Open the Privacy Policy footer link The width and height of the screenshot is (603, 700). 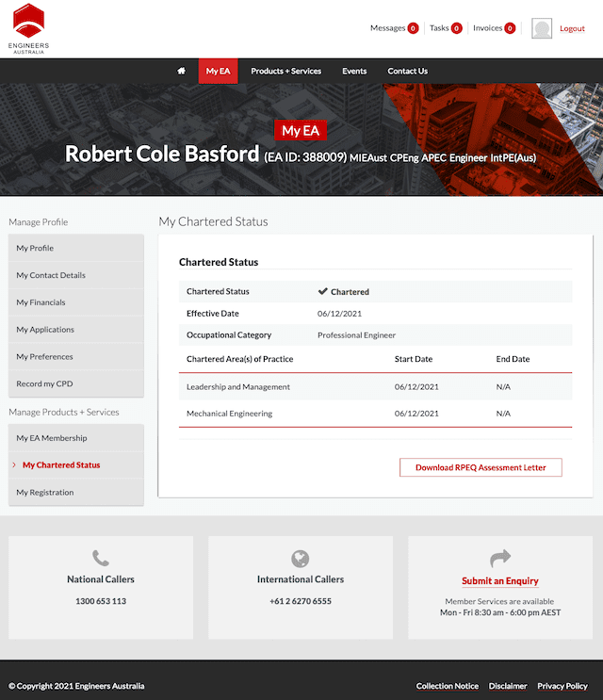tap(562, 686)
